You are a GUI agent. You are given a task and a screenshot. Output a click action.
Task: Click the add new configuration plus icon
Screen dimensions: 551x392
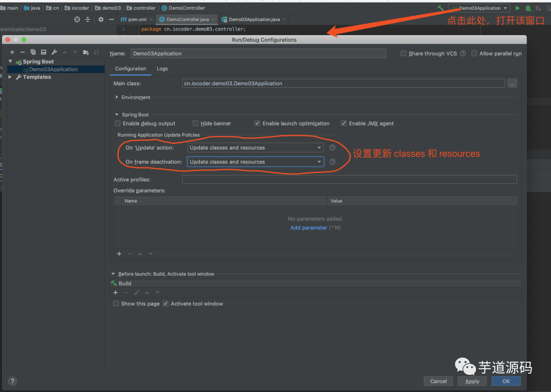tap(12, 52)
